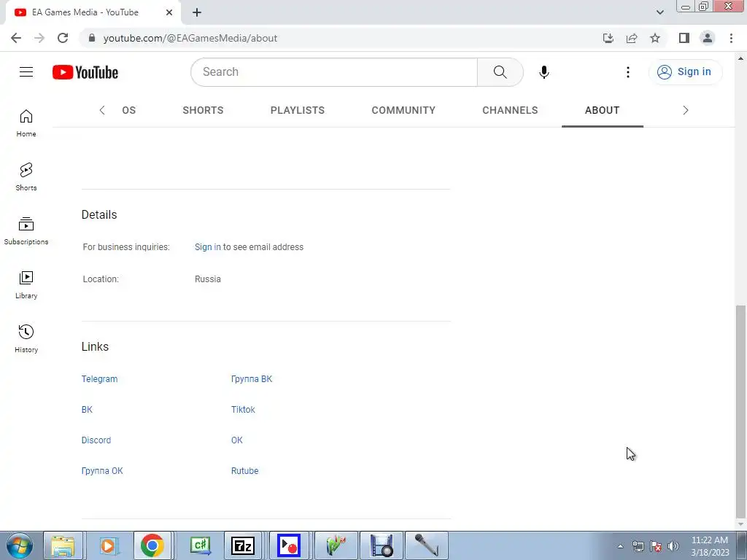Open Chrome from taskbar
Screen dimensions: 747x560
click(152, 545)
